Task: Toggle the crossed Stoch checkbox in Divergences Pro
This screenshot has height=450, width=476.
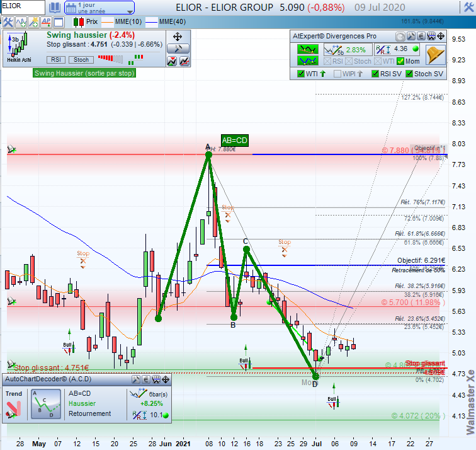Action: pyautogui.click(x=349, y=62)
